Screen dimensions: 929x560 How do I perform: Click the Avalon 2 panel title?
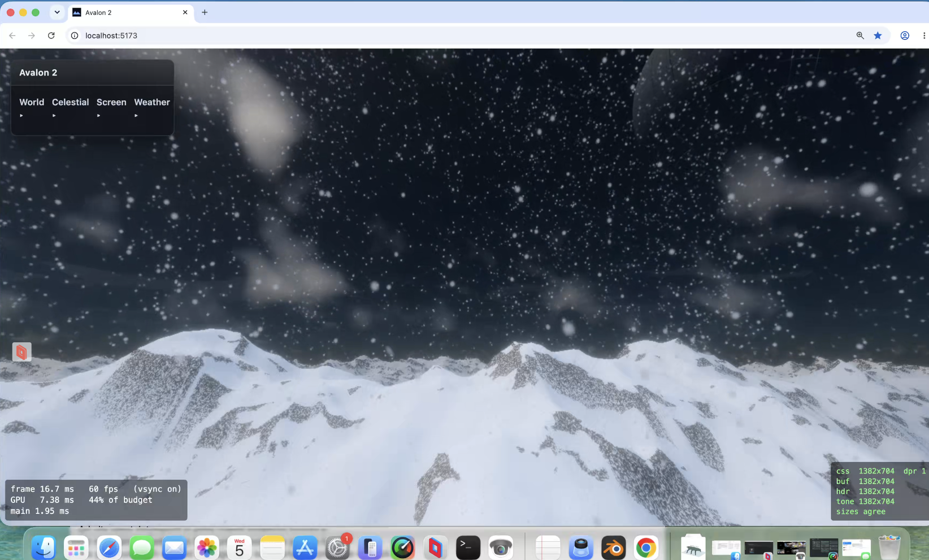tap(38, 73)
